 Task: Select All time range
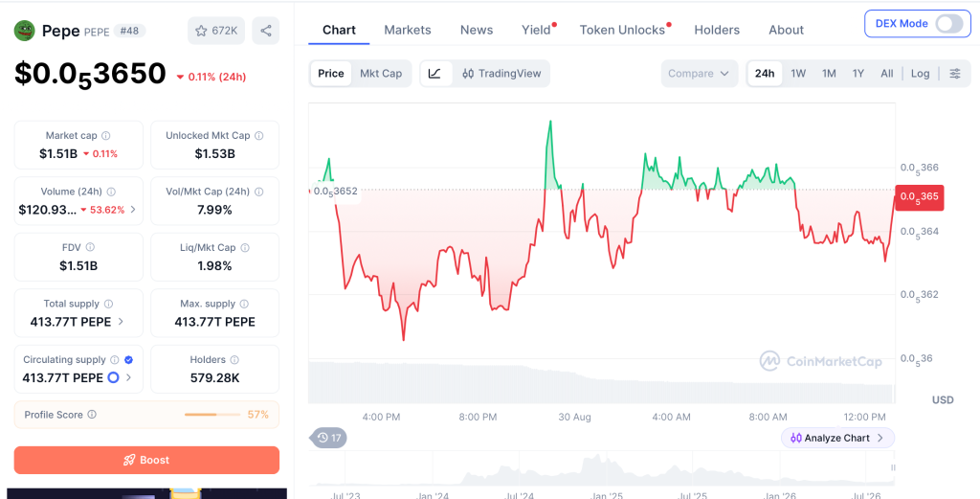[x=887, y=73]
